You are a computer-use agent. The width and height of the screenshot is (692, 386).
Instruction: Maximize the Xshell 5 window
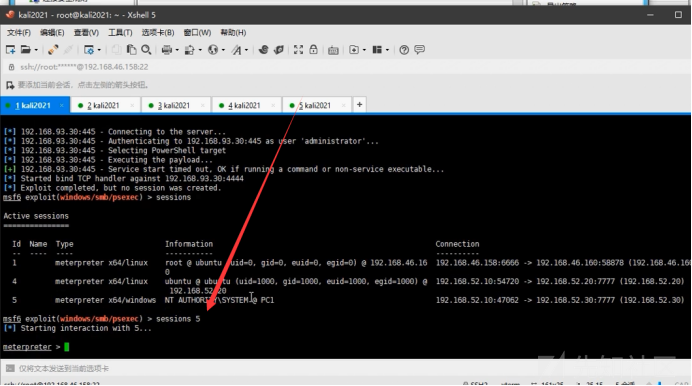click(x=678, y=15)
